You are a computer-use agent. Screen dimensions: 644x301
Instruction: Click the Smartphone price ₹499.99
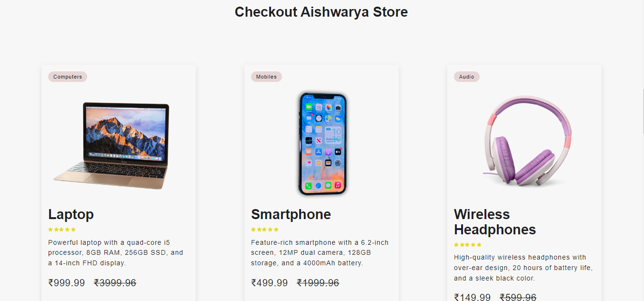tap(270, 283)
